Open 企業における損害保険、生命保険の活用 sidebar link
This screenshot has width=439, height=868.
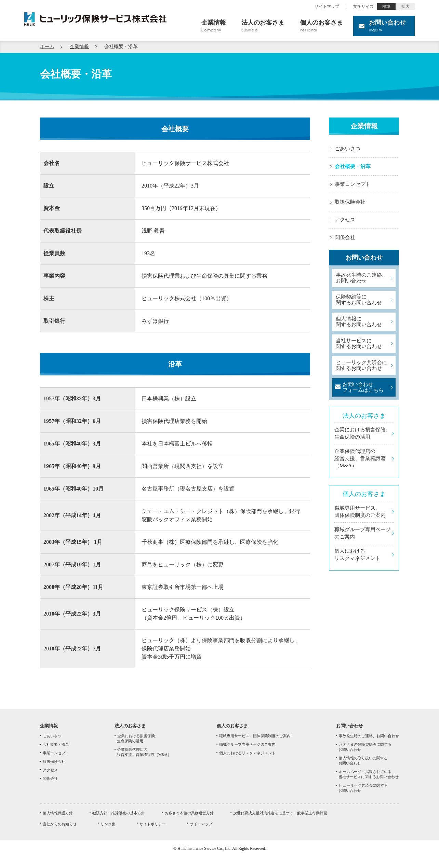tap(364, 433)
